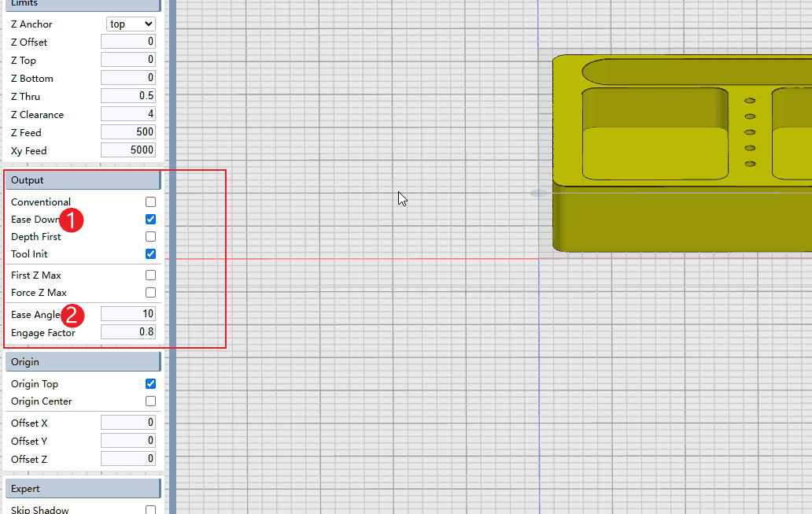Collapse the Output section header
Image resolution: width=812 pixels, height=514 pixels.
(83, 180)
